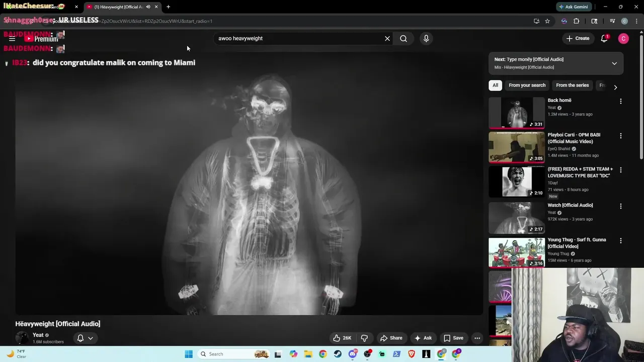Open the side panel search icon
This screenshot has width=644, height=362.
coord(594,21)
